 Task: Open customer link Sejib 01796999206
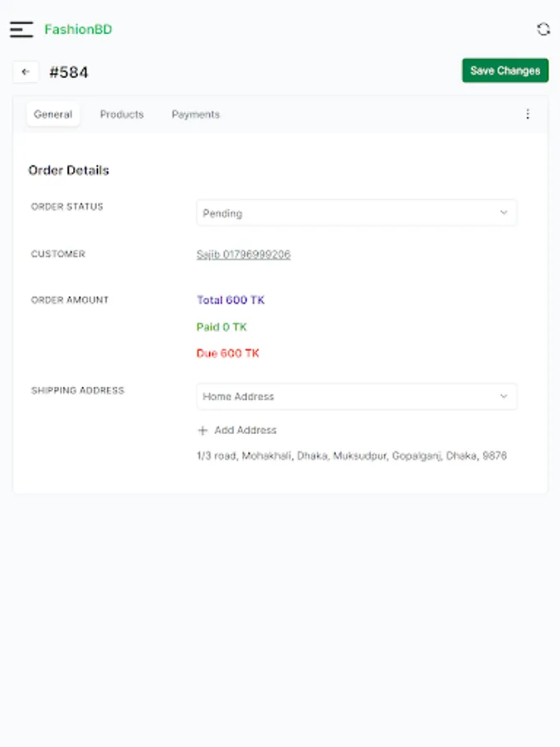pyautogui.click(x=243, y=255)
